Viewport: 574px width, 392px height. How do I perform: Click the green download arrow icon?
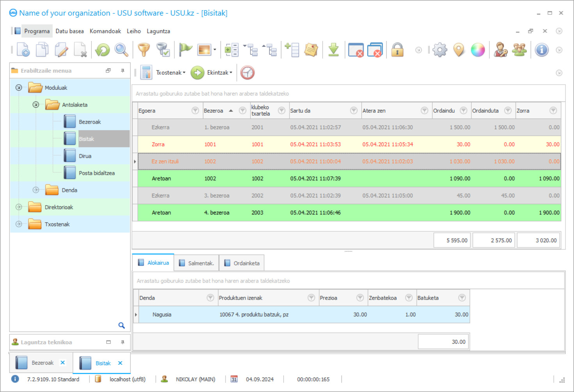[333, 50]
